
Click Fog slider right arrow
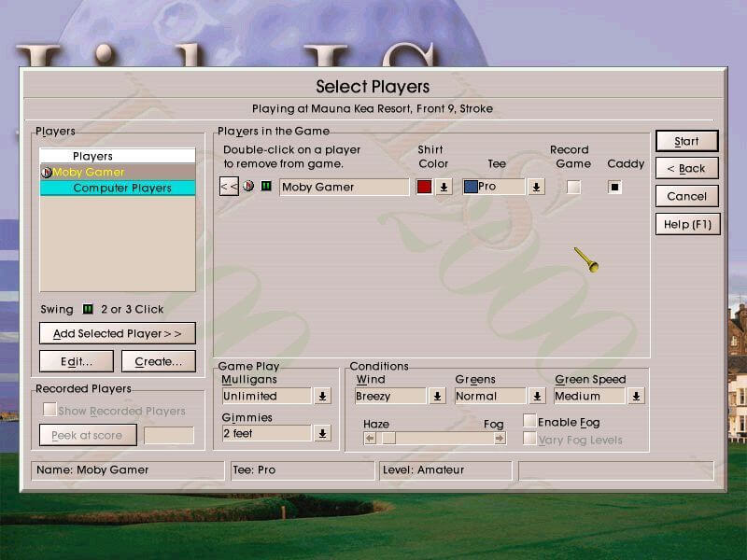point(500,438)
